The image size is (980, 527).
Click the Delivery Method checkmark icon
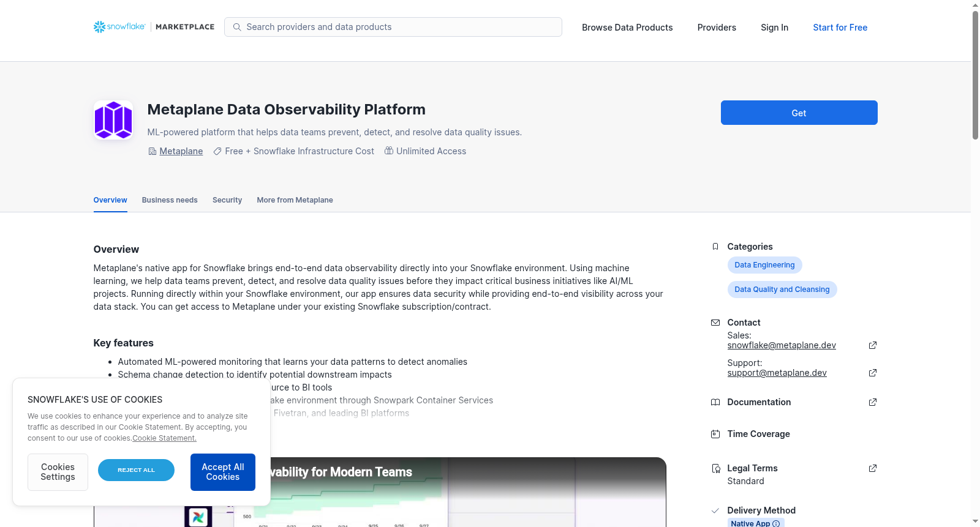715,510
